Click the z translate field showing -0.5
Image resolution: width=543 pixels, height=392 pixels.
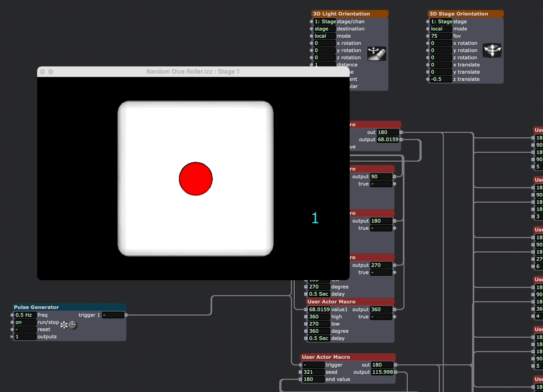[x=441, y=79]
